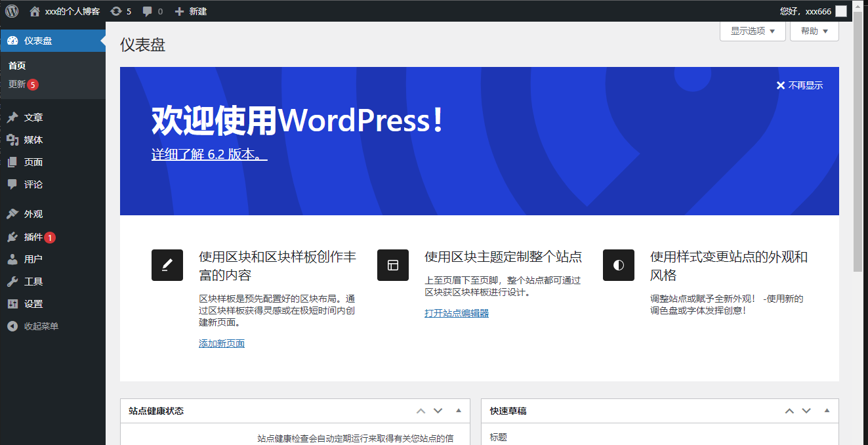The height and width of the screenshot is (445, 868).
Task: Open the user avatar at top right
Action: (841, 11)
